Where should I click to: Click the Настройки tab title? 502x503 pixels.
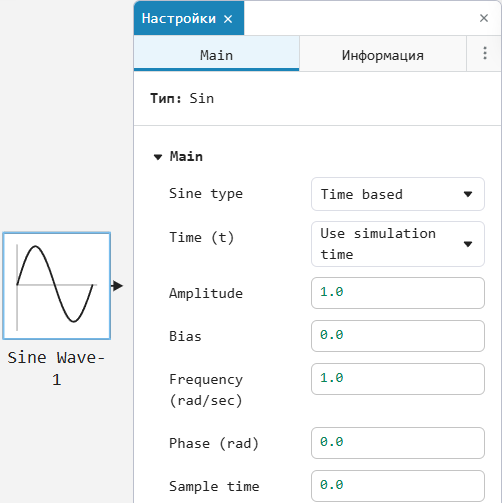pos(179,19)
